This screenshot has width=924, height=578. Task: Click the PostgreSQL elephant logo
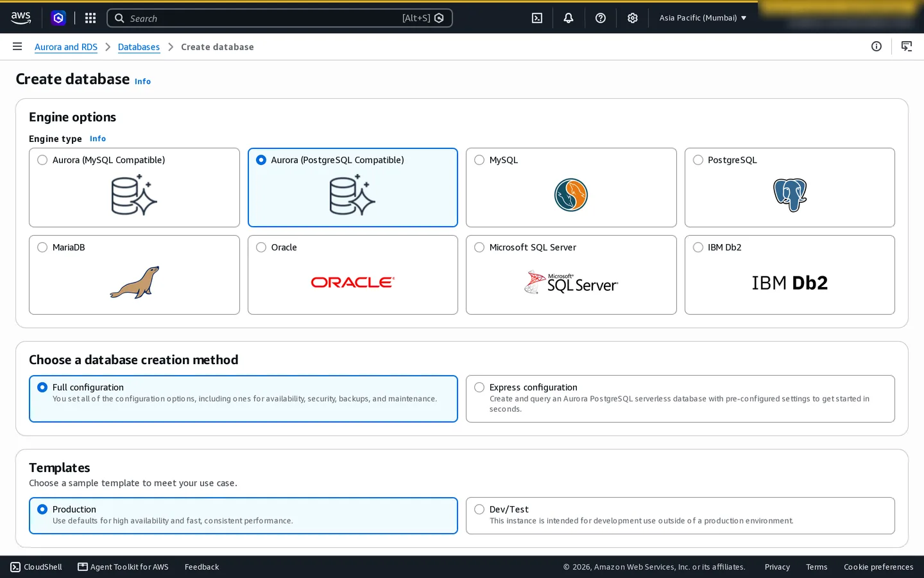(x=790, y=195)
